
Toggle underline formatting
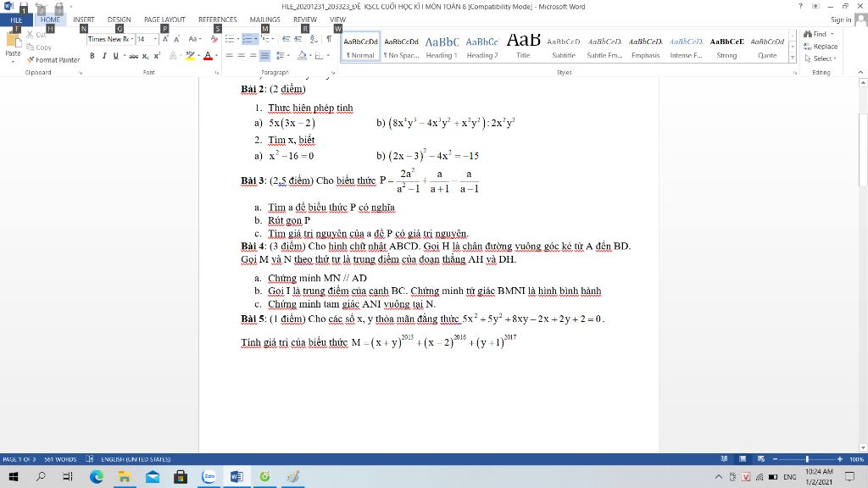pyautogui.click(x=115, y=56)
